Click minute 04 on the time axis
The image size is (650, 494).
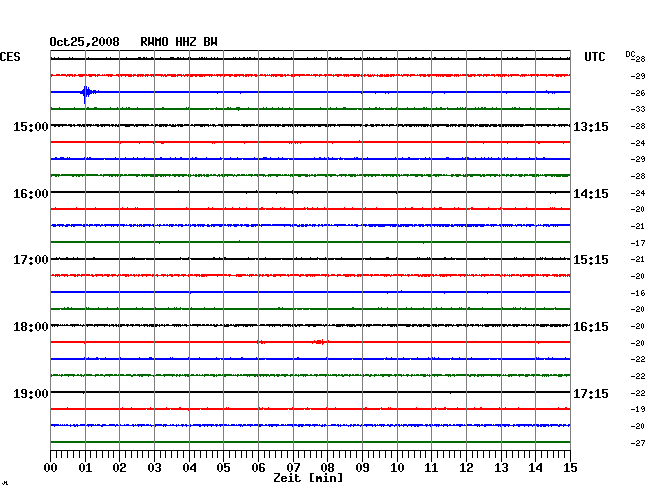[189, 468]
